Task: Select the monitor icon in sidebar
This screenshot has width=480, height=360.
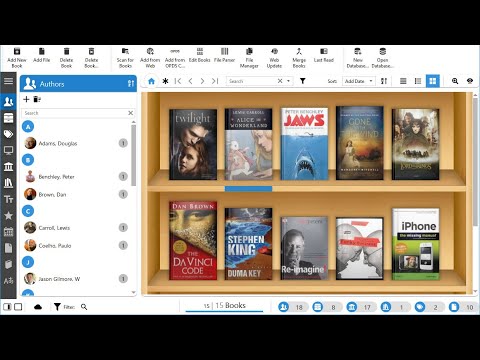Action: [x=8, y=150]
